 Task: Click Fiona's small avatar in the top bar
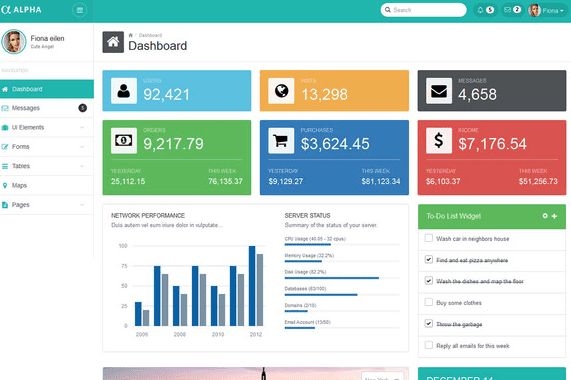coord(534,10)
